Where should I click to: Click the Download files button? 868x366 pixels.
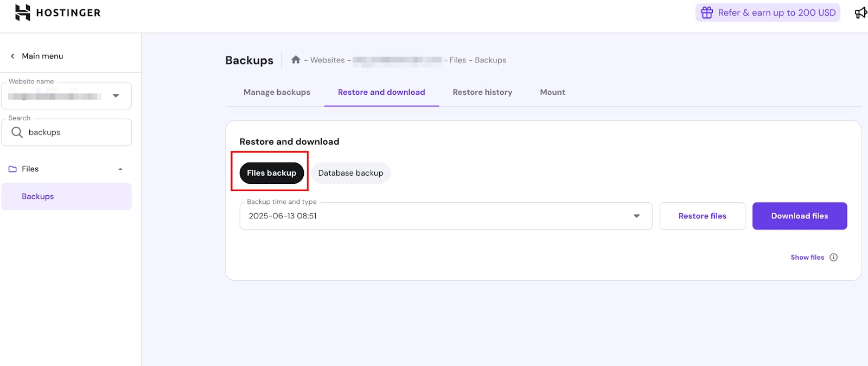click(x=799, y=216)
